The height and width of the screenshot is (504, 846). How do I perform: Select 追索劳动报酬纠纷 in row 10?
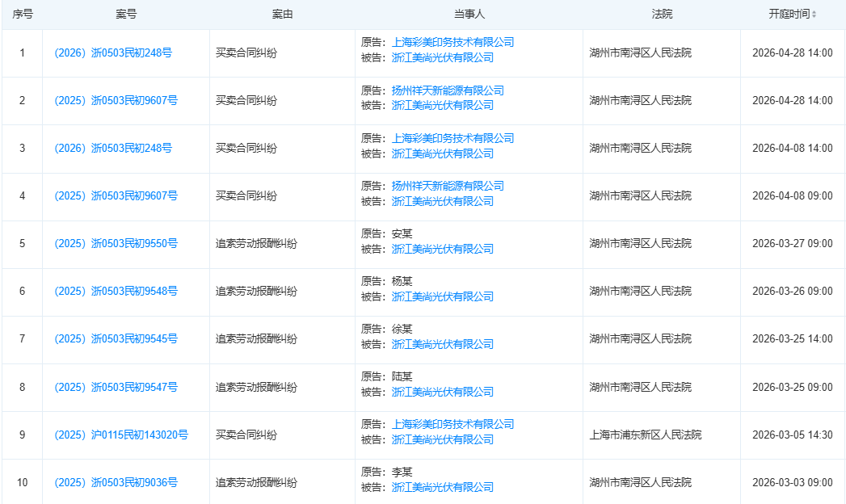(256, 482)
